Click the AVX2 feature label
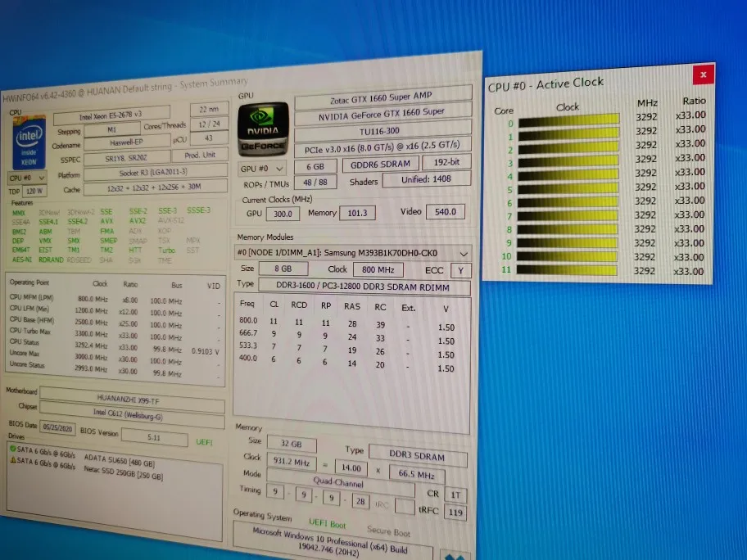The height and width of the screenshot is (560, 747). pyautogui.click(x=138, y=221)
